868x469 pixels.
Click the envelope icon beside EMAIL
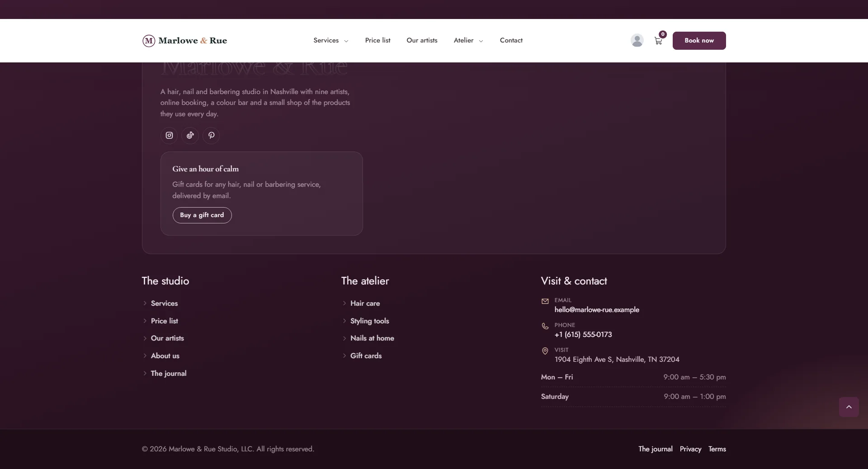(x=545, y=301)
